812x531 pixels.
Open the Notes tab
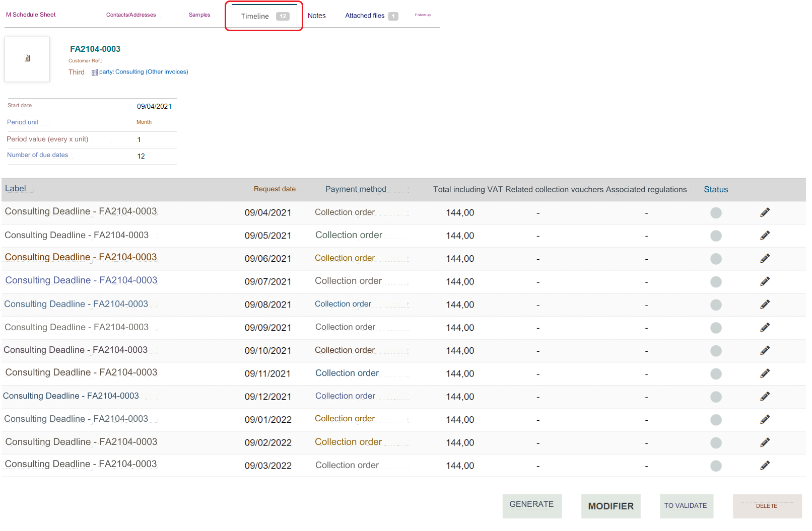[317, 16]
